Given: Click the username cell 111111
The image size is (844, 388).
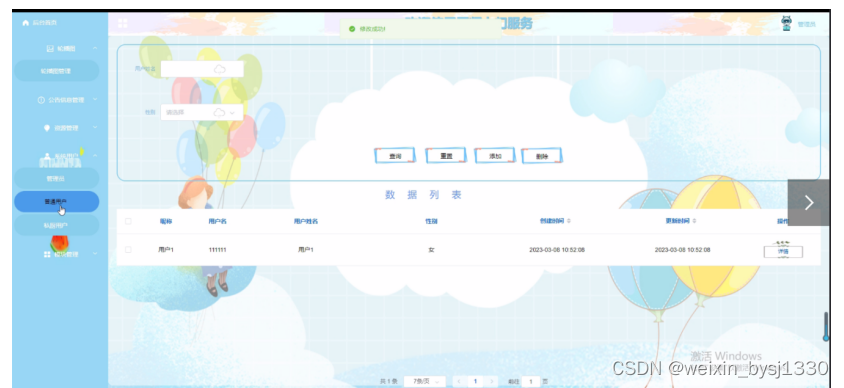Looking at the screenshot, I should click(x=217, y=250).
